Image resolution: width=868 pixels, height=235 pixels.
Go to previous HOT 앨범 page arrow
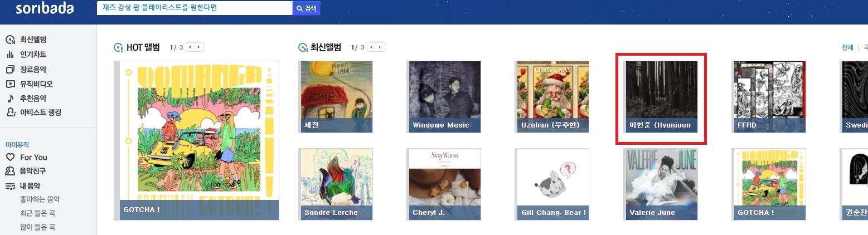pos(190,47)
